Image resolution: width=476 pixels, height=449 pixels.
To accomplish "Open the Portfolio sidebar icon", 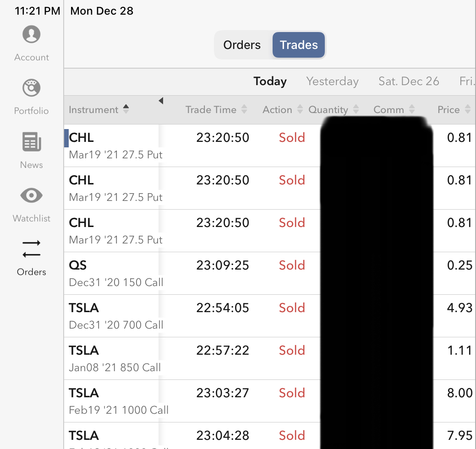I will point(31,88).
